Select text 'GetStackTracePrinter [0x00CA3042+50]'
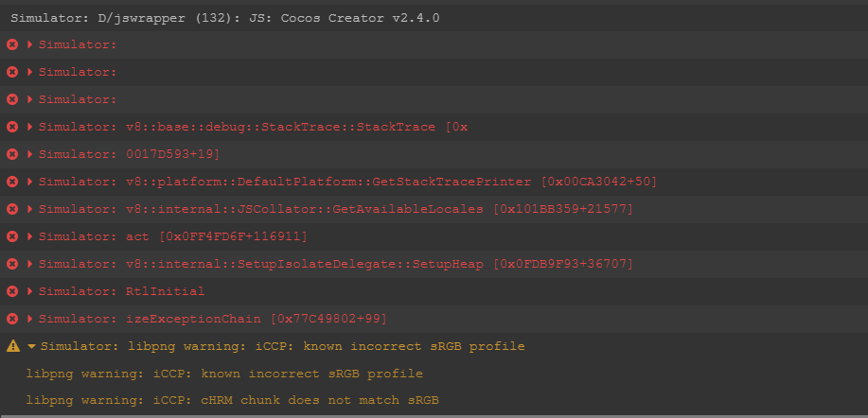Viewport: 868px width, 418px height. tap(514, 182)
